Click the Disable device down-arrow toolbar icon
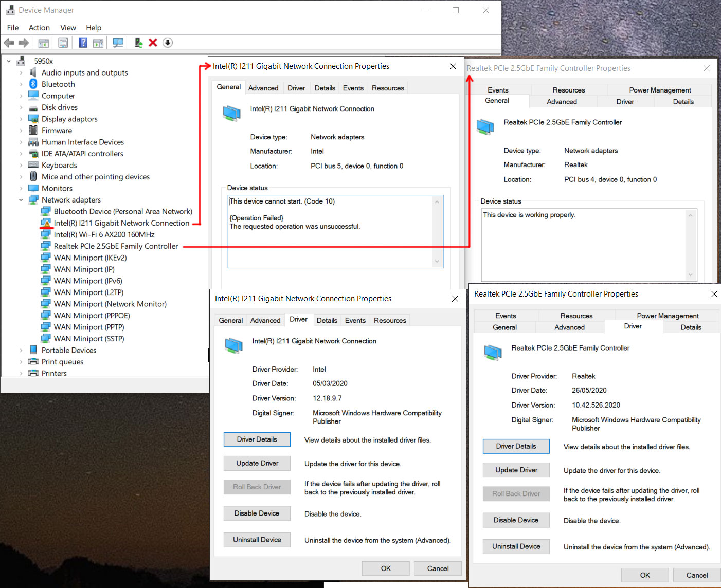721x588 pixels. point(168,43)
